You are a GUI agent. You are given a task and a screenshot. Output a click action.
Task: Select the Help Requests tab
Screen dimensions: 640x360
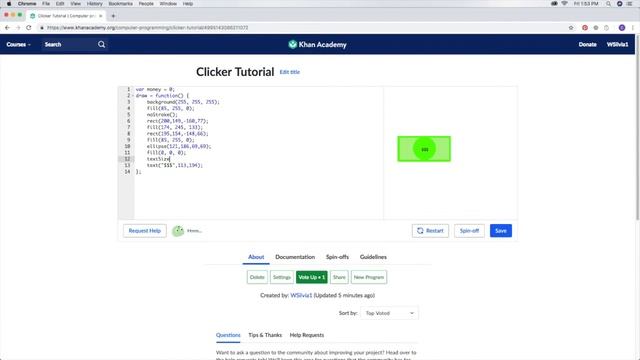pos(307,335)
